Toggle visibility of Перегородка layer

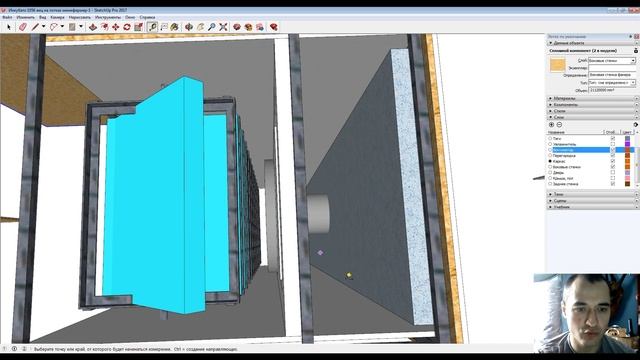tap(613, 156)
